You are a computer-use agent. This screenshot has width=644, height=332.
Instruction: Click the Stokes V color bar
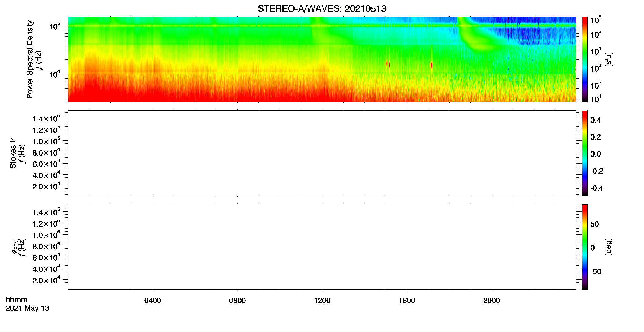click(584, 153)
